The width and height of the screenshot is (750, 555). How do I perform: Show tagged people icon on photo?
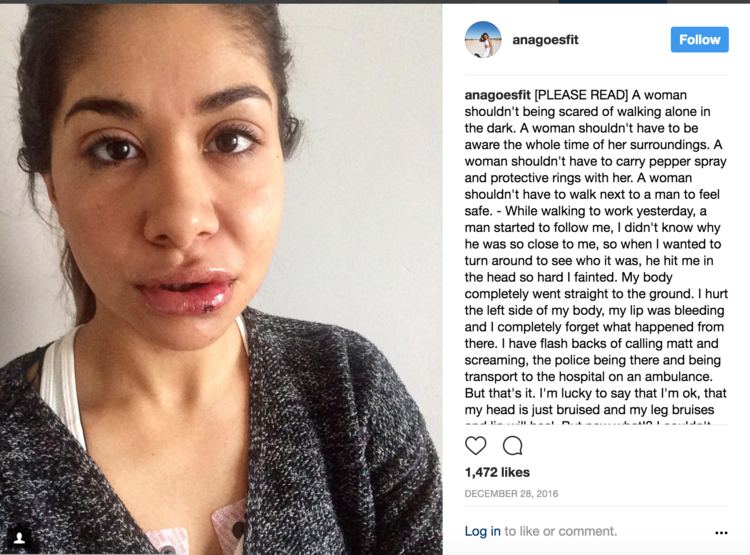[x=20, y=538]
